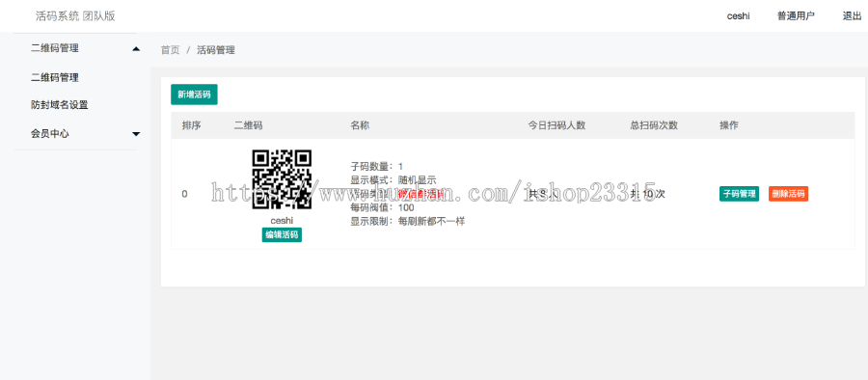The height and width of the screenshot is (380, 868).
Task: Click the 名称 column header
Action: [x=360, y=125]
